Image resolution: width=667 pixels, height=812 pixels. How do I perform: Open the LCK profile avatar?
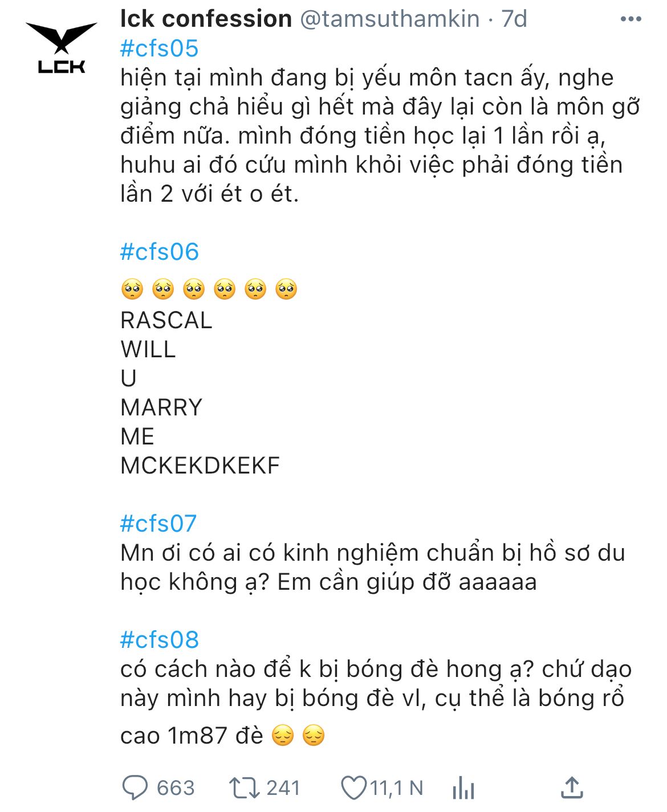(x=62, y=48)
